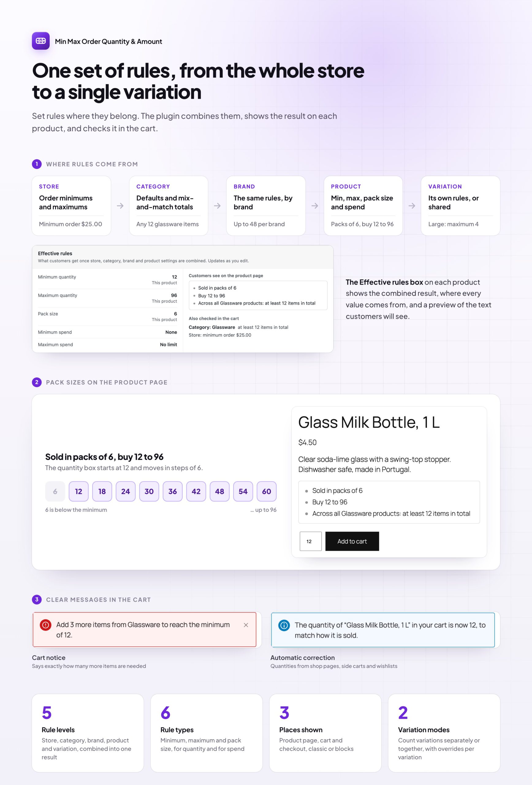
Task: Click the Cart notice caption
Action: (x=49, y=658)
